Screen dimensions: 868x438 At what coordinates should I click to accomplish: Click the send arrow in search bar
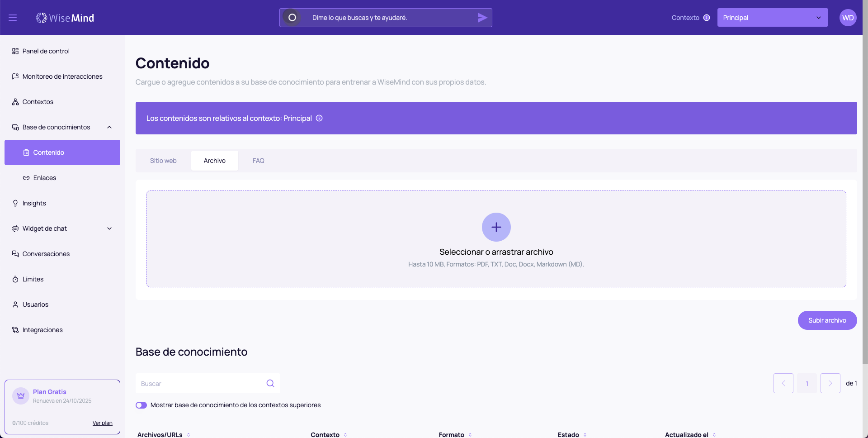[x=482, y=18]
